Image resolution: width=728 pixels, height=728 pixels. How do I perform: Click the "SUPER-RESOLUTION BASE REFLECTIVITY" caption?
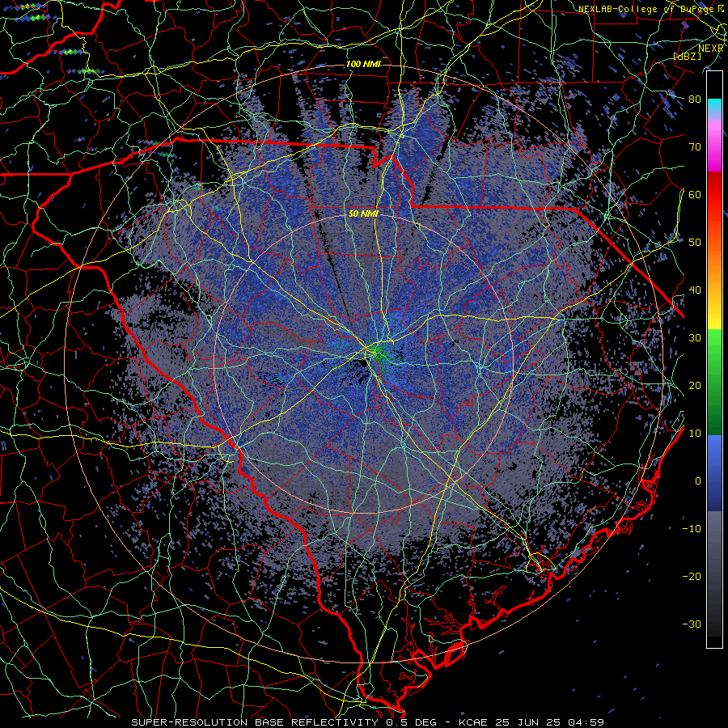[x=255, y=722]
